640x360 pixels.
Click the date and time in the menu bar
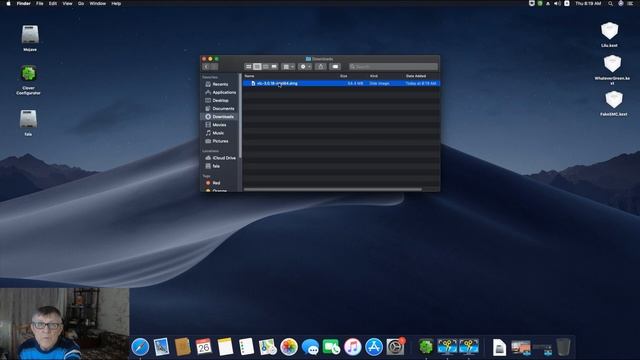[588, 3]
